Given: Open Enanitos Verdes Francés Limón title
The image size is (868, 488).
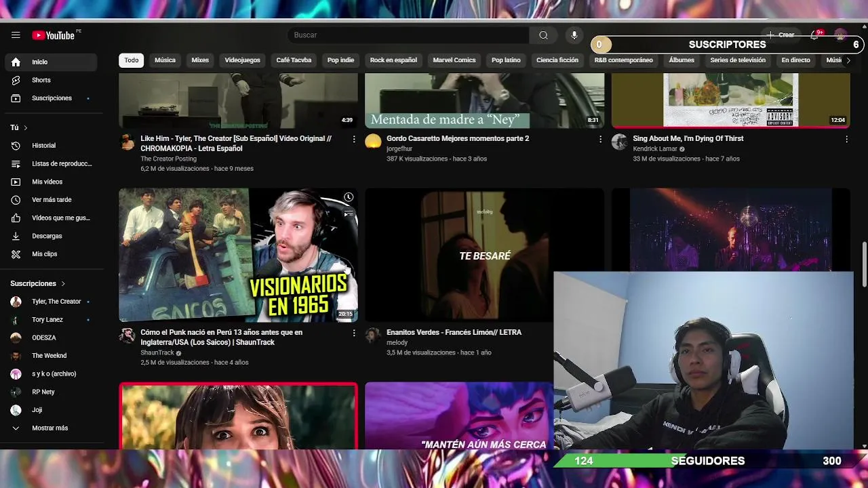Looking at the screenshot, I should click(x=454, y=332).
